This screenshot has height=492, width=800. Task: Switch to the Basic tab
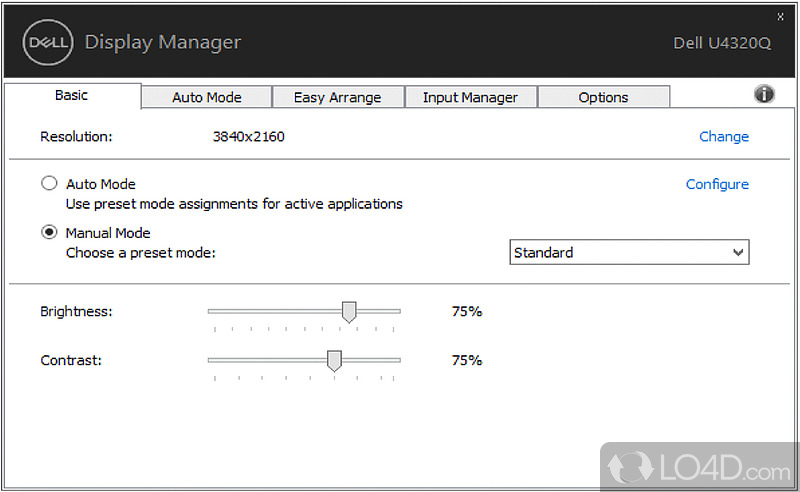coord(71,96)
